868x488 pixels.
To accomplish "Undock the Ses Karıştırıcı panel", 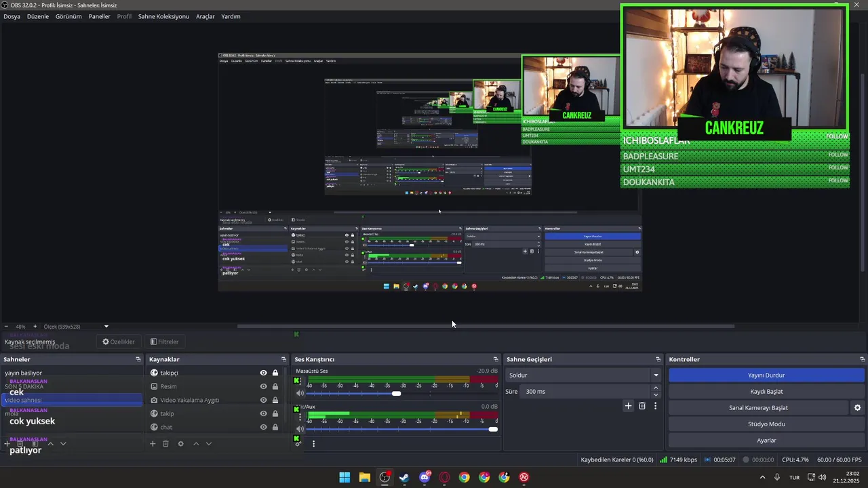I will click(496, 359).
